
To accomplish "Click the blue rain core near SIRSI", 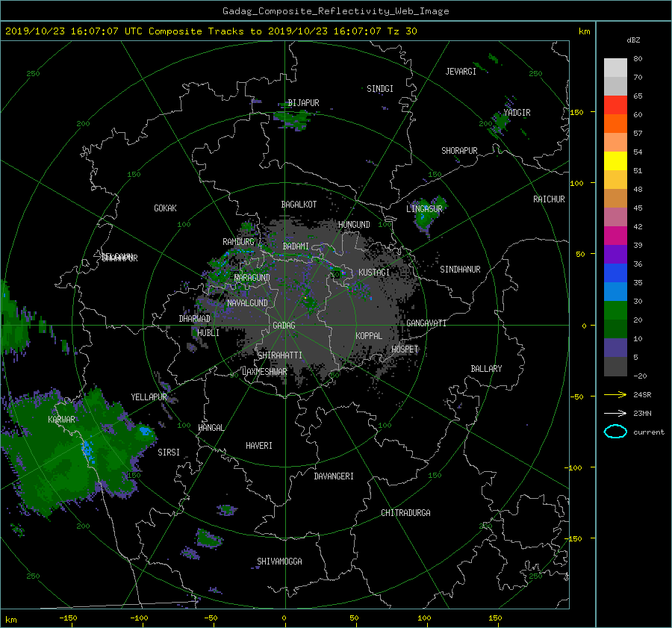I will point(146,431).
